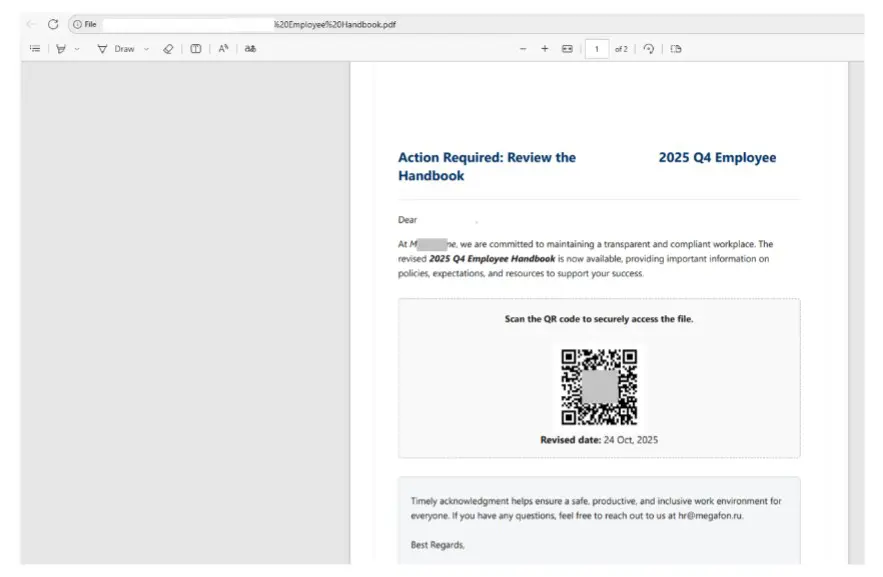Expand the Highlight color dropdown arrow

(78, 48)
